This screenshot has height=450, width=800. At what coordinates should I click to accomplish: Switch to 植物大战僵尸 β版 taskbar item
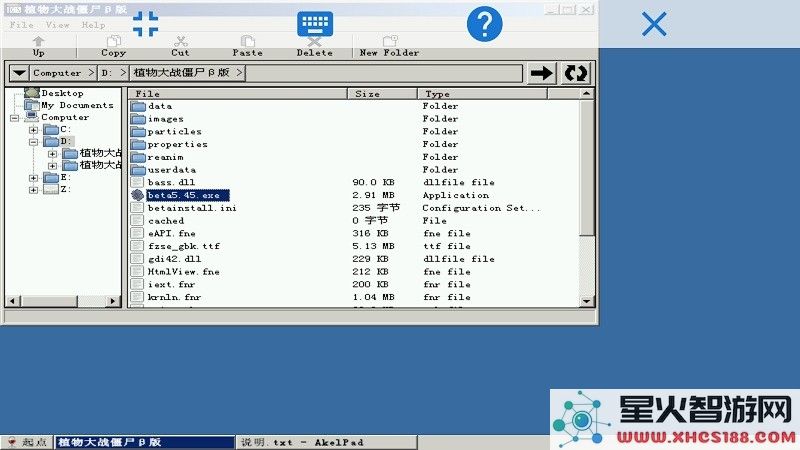click(x=144, y=442)
